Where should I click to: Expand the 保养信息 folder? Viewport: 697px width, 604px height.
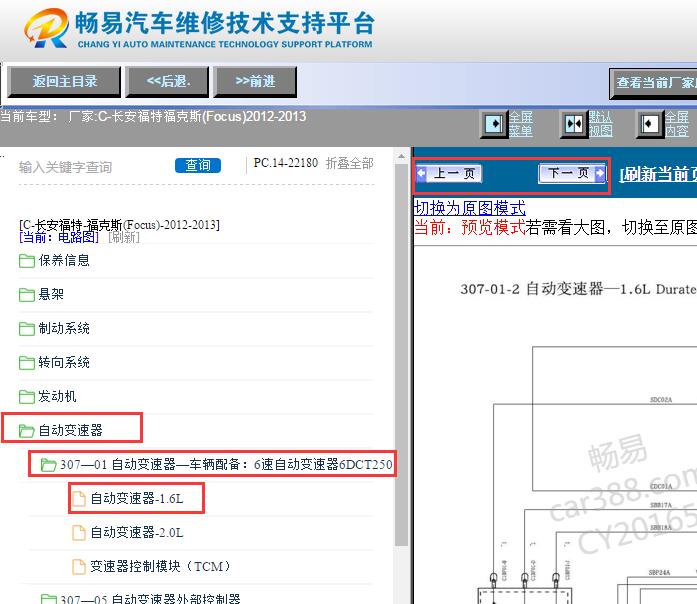pos(64,260)
